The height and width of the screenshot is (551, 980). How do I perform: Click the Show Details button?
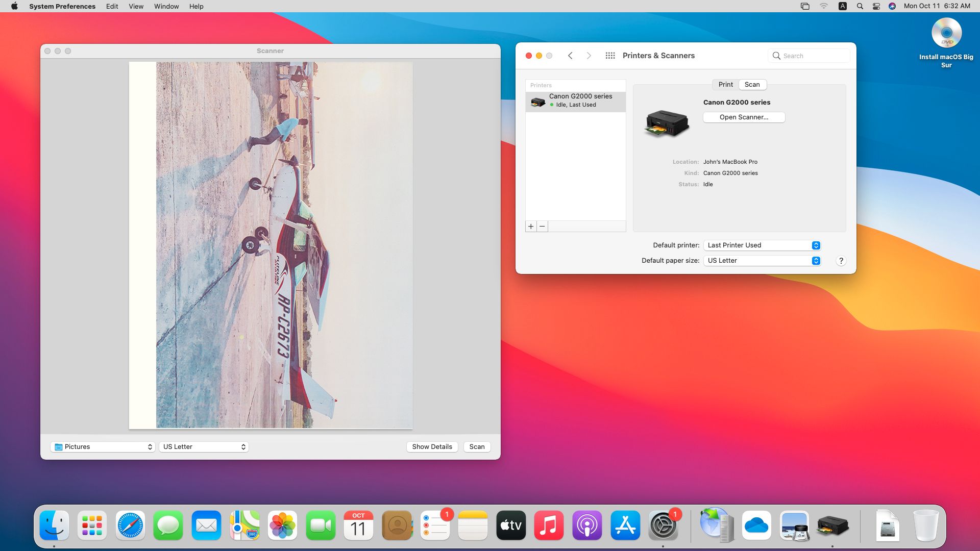pyautogui.click(x=432, y=447)
